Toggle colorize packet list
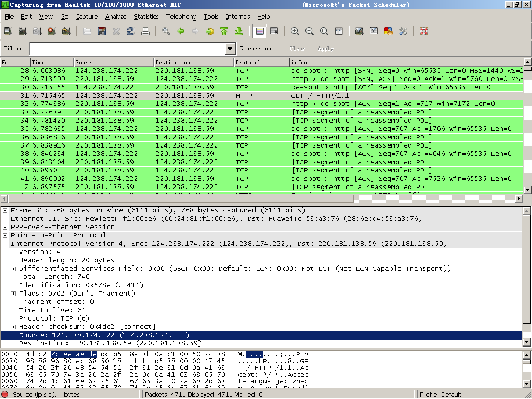532x399 pixels. (260, 31)
